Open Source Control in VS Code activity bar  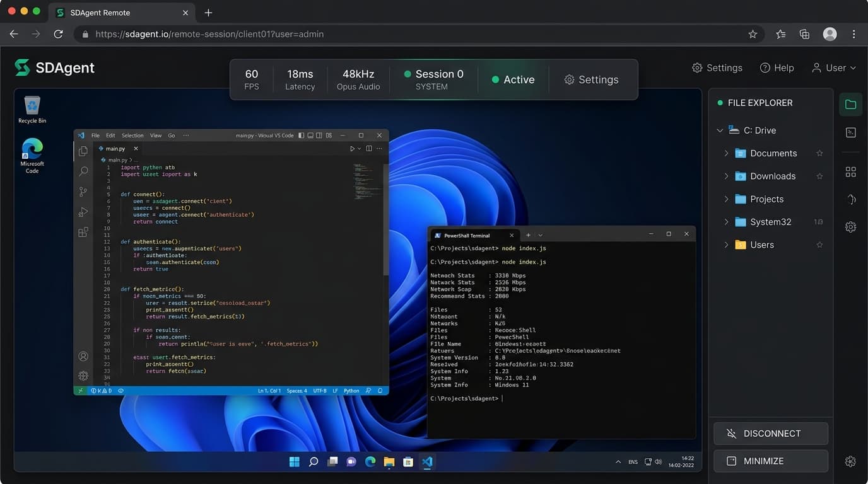[83, 192]
